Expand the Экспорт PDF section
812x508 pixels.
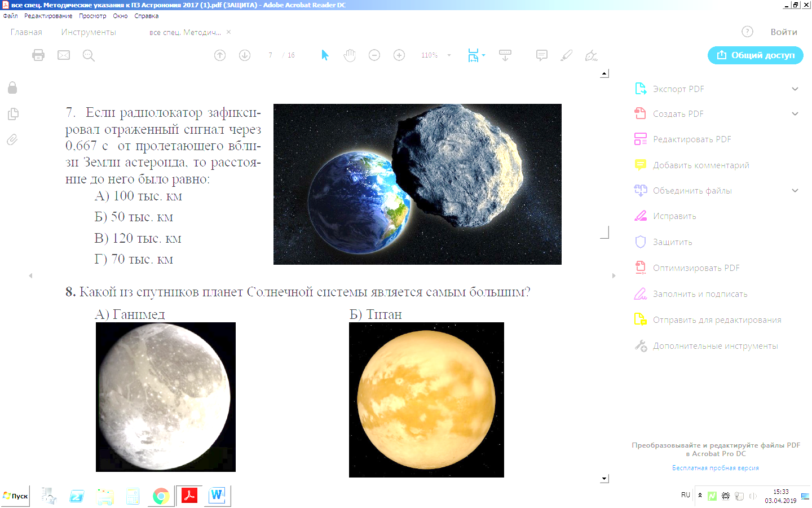795,89
